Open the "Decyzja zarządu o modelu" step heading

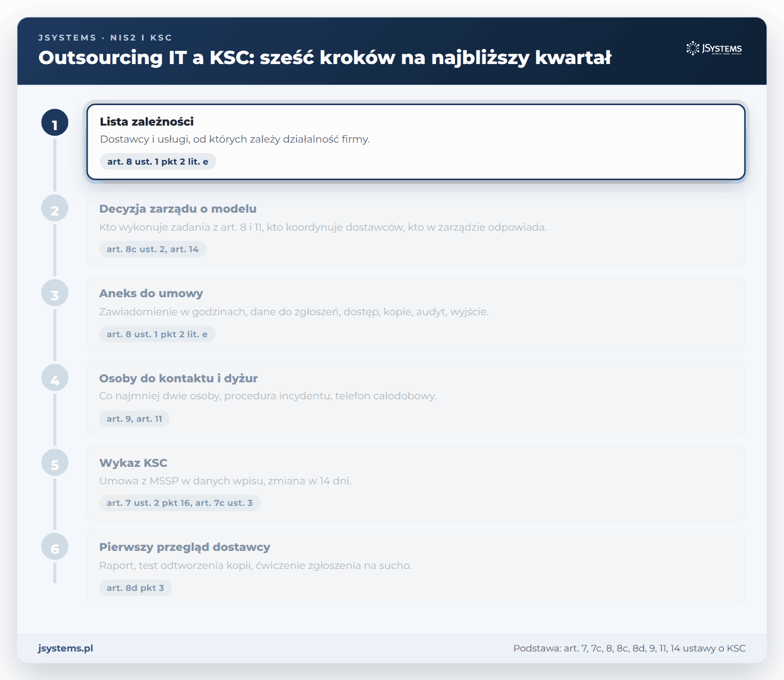178,209
